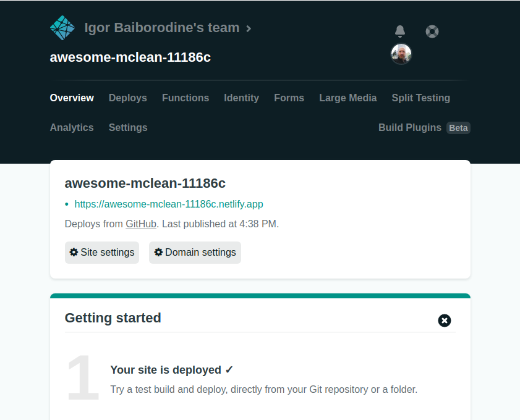The image size is (520, 420).
Task: View the Analytics tab
Action: 72,127
